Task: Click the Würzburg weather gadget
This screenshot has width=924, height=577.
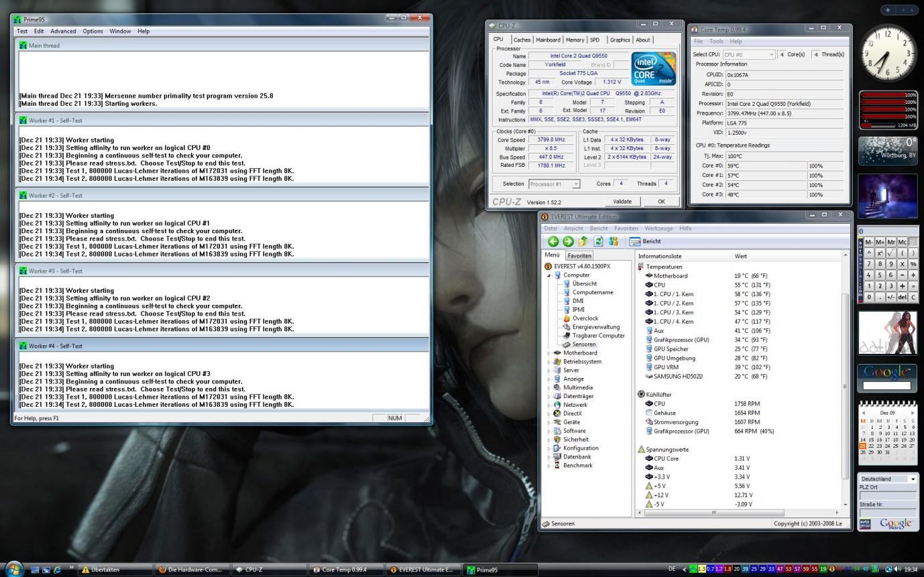Action: [x=888, y=151]
